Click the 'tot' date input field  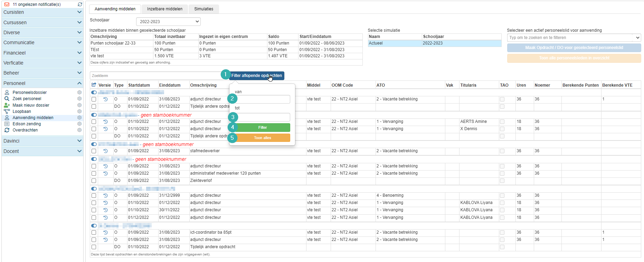pos(263,117)
